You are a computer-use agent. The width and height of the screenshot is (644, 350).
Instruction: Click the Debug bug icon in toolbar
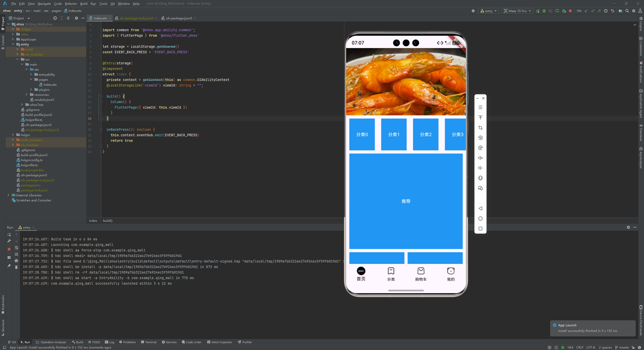[x=544, y=11]
